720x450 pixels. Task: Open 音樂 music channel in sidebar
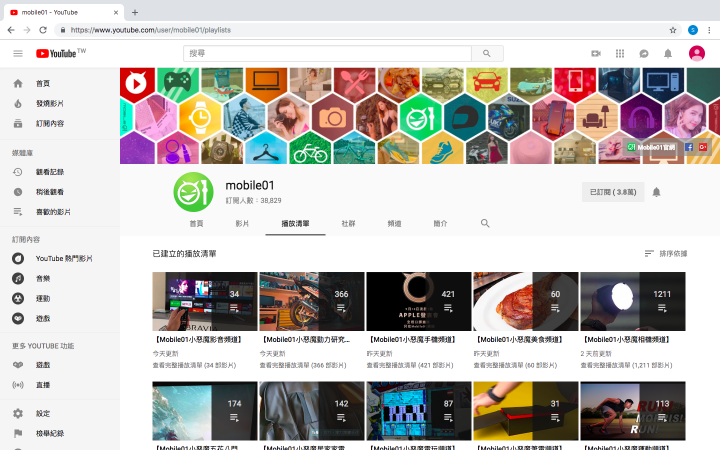click(x=60, y=278)
